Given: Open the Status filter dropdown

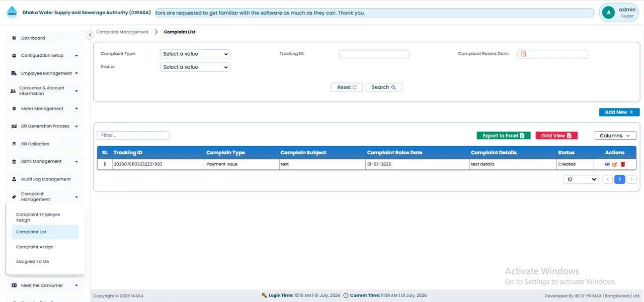Looking at the screenshot, I should pos(195,67).
